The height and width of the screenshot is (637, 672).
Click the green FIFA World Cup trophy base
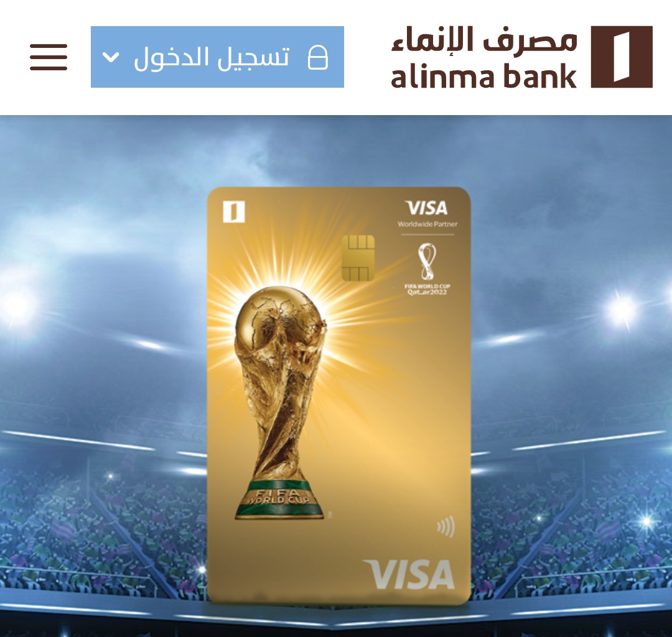click(279, 500)
